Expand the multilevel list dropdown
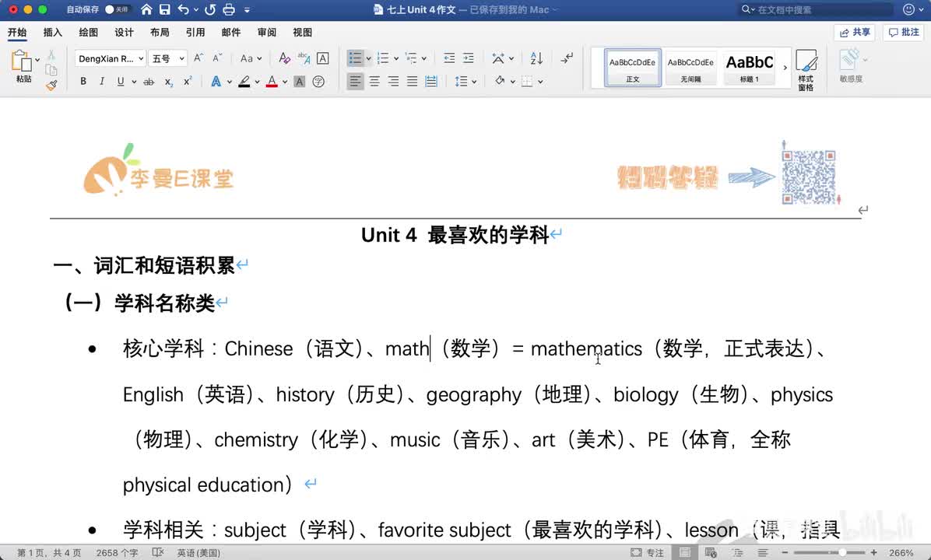Viewport: 931px width, 560px height. pyautogui.click(x=424, y=58)
